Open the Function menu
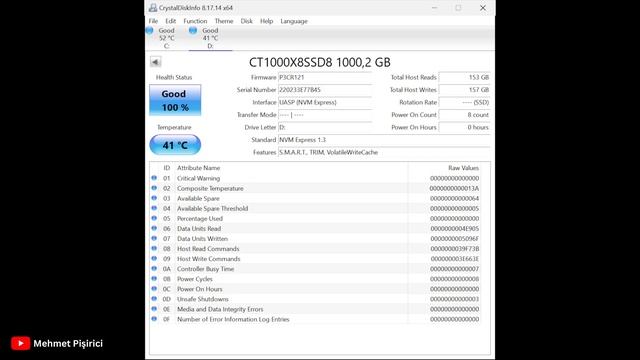 point(195,21)
